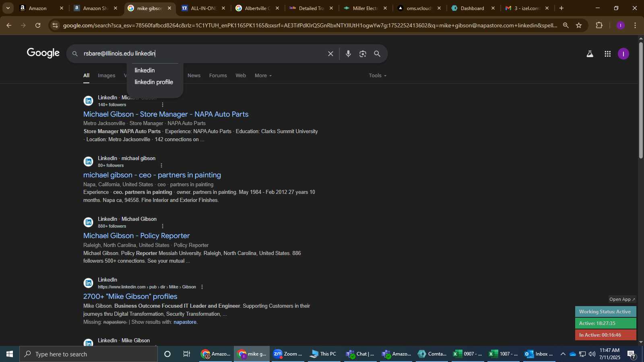
Task: Click the page vertical scrollbar thumb
Action: pyautogui.click(x=641, y=100)
